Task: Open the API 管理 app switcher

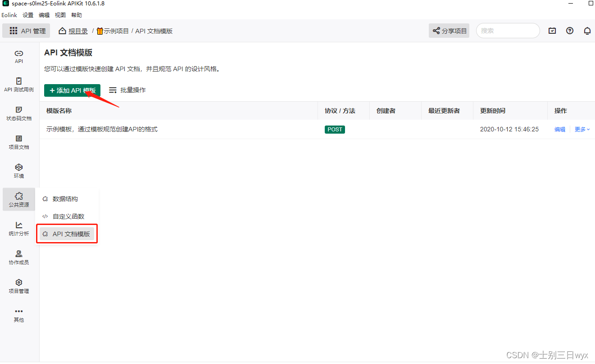Action: click(26, 31)
